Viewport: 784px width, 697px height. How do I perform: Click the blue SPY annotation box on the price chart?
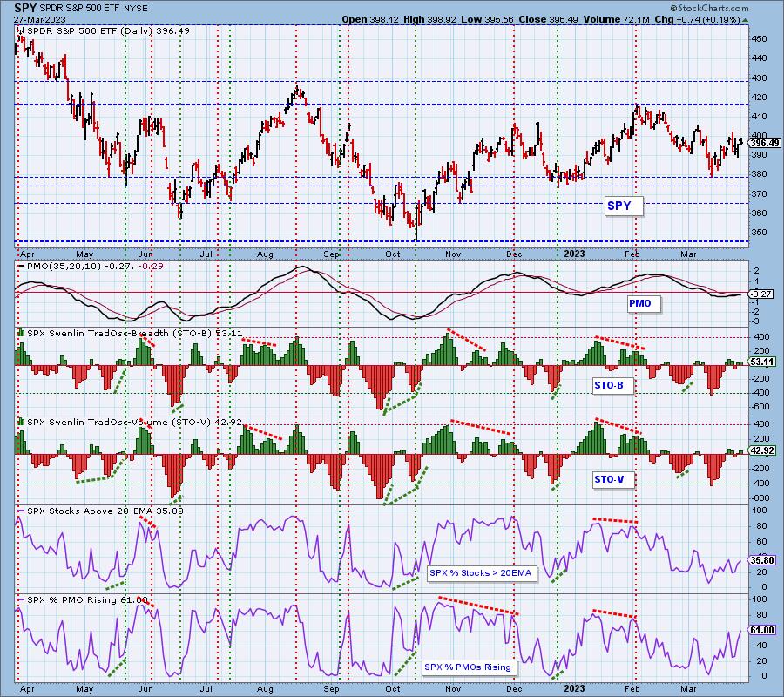coord(623,206)
